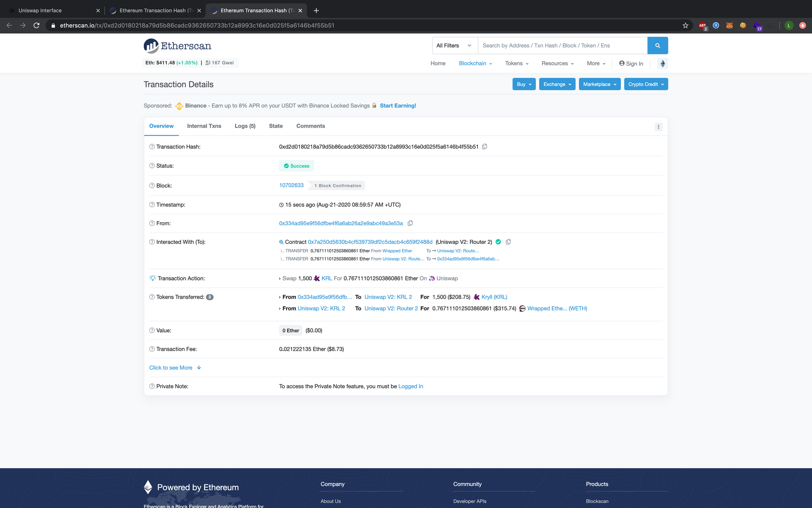Open the Crypto Credit dropdown button
Image resolution: width=812 pixels, height=508 pixels.
coord(646,84)
